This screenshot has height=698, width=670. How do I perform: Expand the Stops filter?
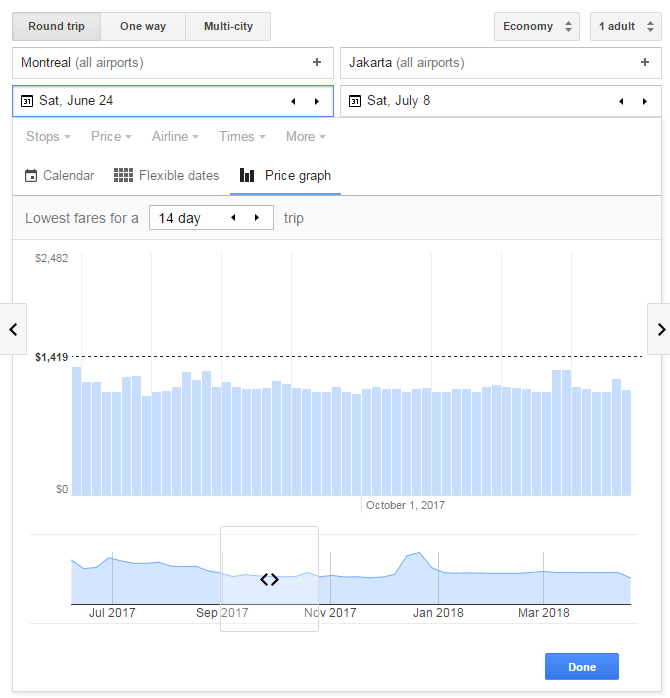(x=48, y=137)
